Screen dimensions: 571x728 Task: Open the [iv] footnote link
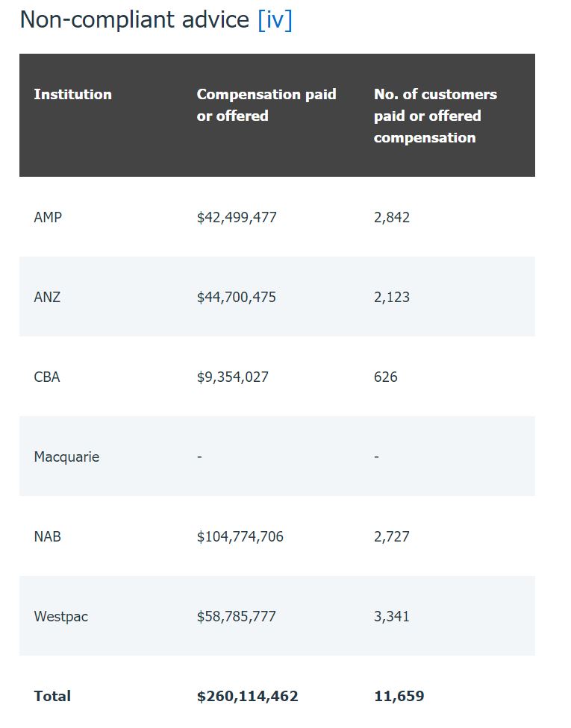(x=275, y=20)
